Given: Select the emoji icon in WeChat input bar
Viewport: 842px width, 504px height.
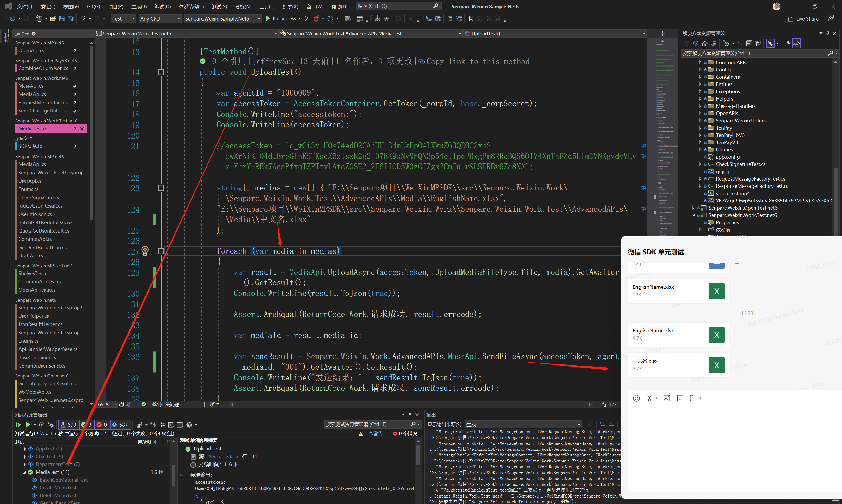Looking at the screenshot, I should pyautogui.click(x=636, y=398).
